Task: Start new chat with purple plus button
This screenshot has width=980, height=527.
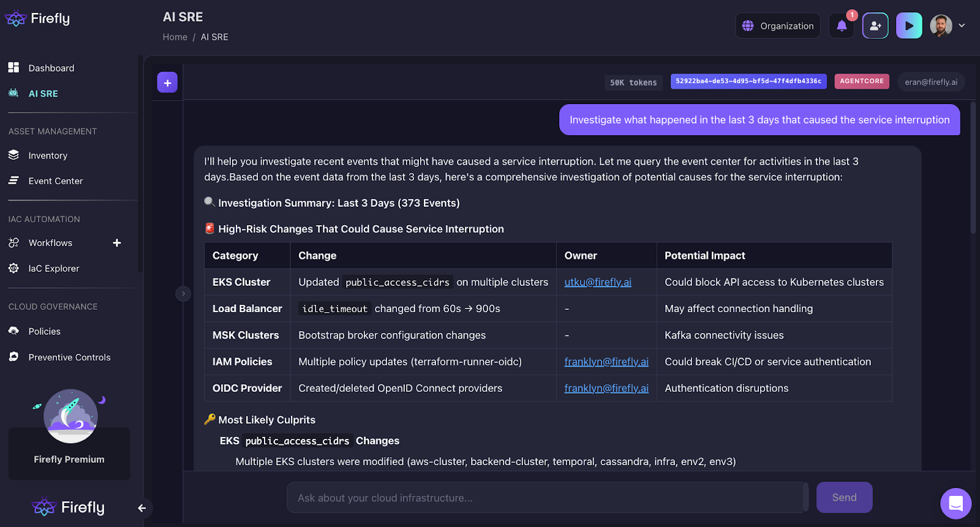Action: point(167,83)
